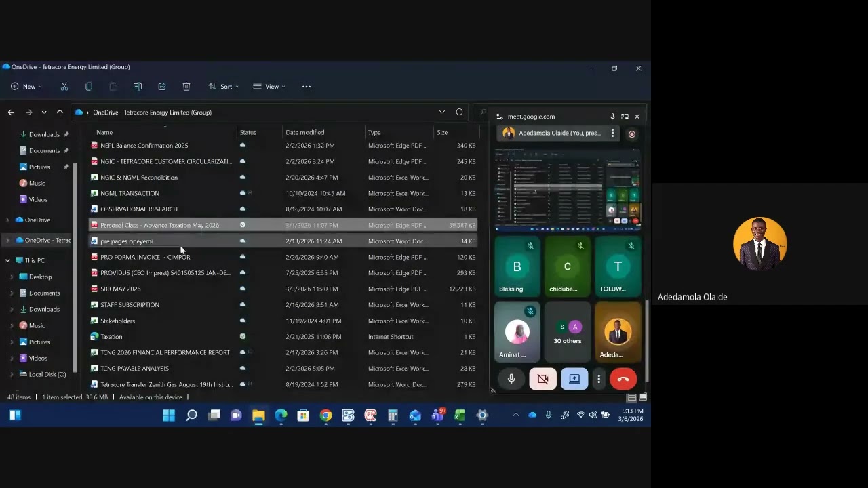Hang up the Google Meet call

tap(623, 380)
